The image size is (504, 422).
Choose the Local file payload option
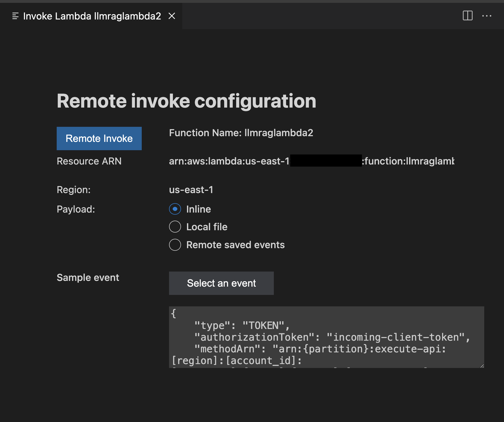[175, 227]
